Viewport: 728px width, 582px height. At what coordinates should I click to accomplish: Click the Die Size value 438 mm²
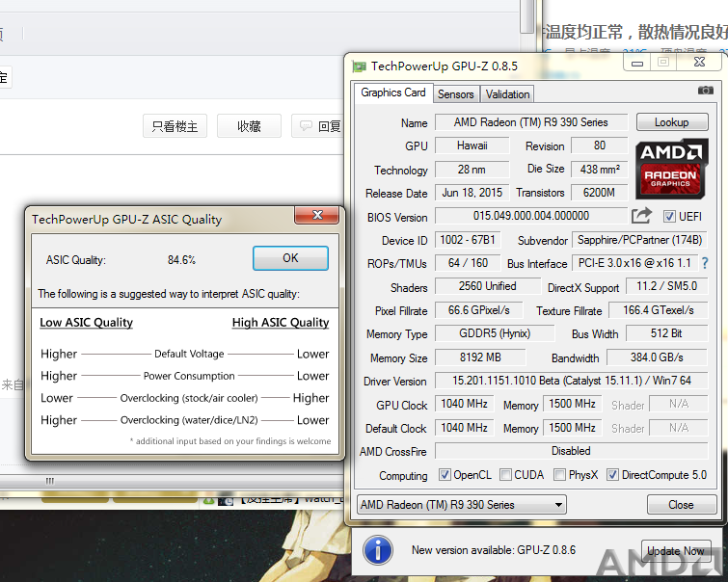(599, 170)
